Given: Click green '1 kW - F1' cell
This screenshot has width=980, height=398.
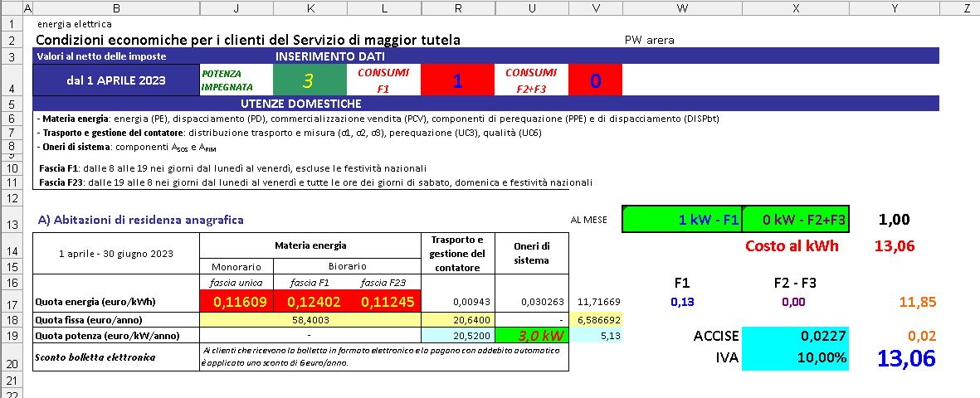Looking at the screenshot, I should pyautogui.click(x=682, y=219).
